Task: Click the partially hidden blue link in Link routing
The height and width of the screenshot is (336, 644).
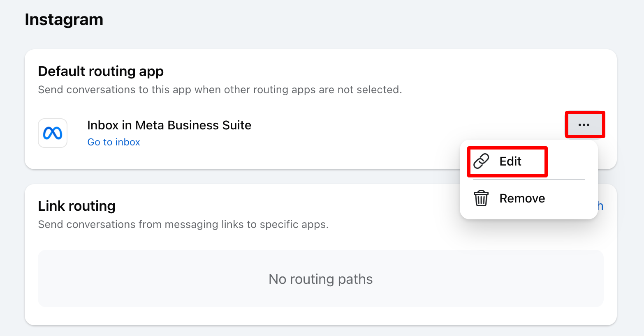Action: click(600, 206)
